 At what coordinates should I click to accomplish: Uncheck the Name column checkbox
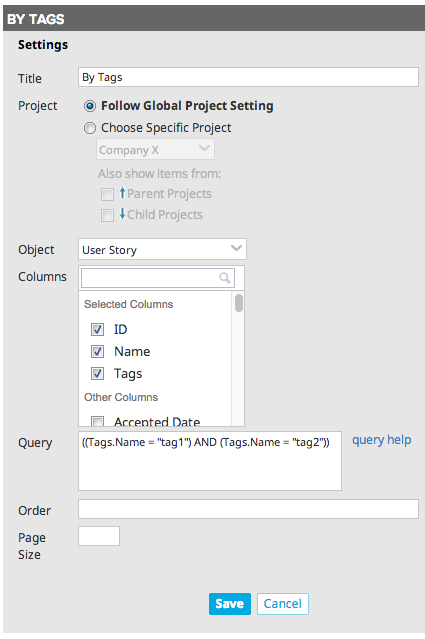[x=97, y=351]
